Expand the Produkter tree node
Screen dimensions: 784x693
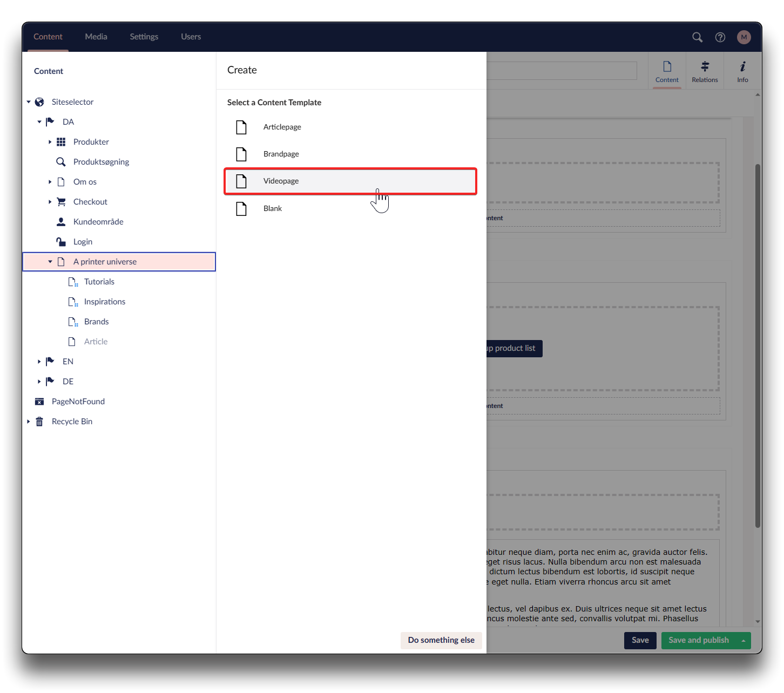(x=50, y=142)
